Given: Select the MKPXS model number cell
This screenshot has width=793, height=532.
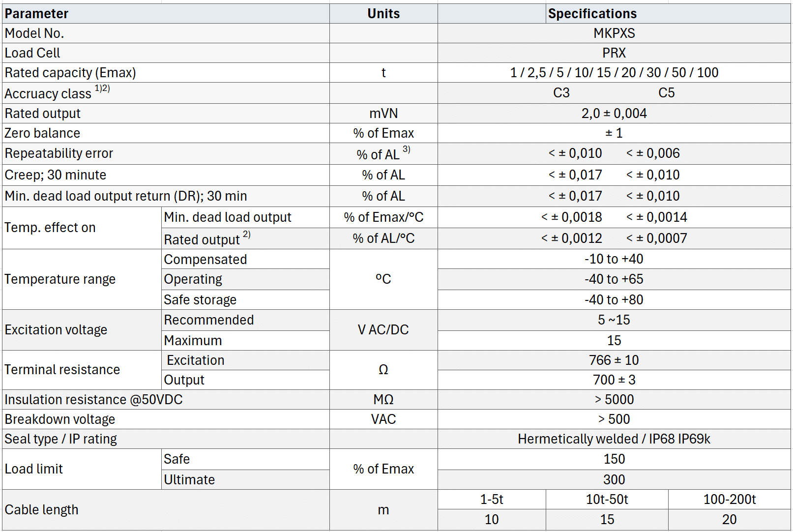Looking at the screenshot, I should (614, 33).
